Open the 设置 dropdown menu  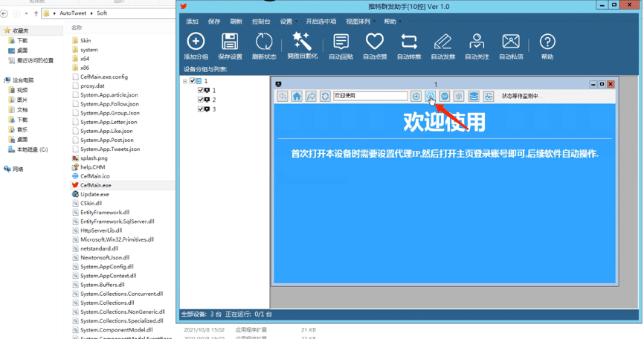point(289,22)
